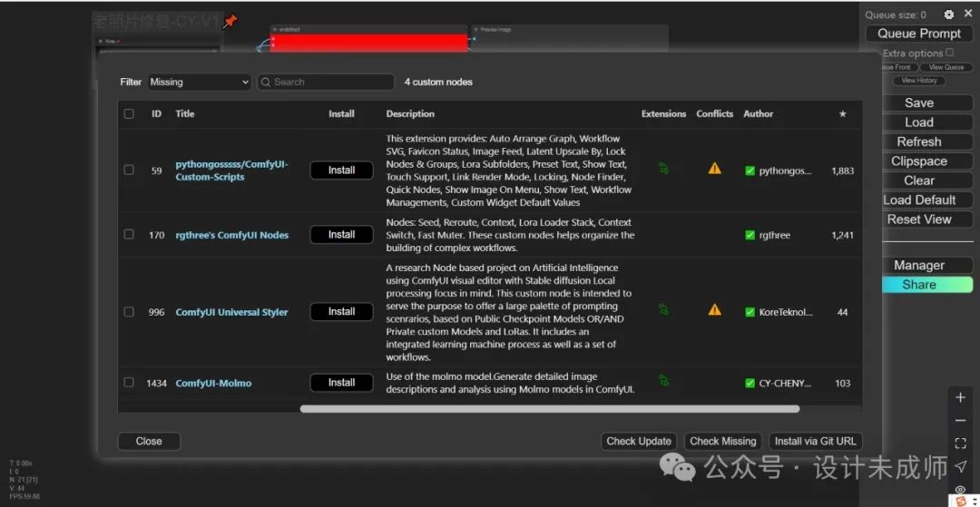Click the star column header icon
This screenshot has height=507, width=980.
tap(842, 113)
